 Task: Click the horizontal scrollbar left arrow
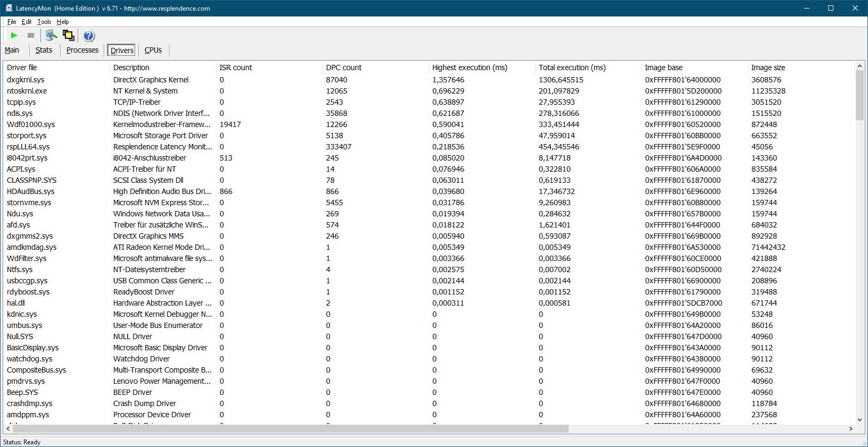(x=8, y=428)
